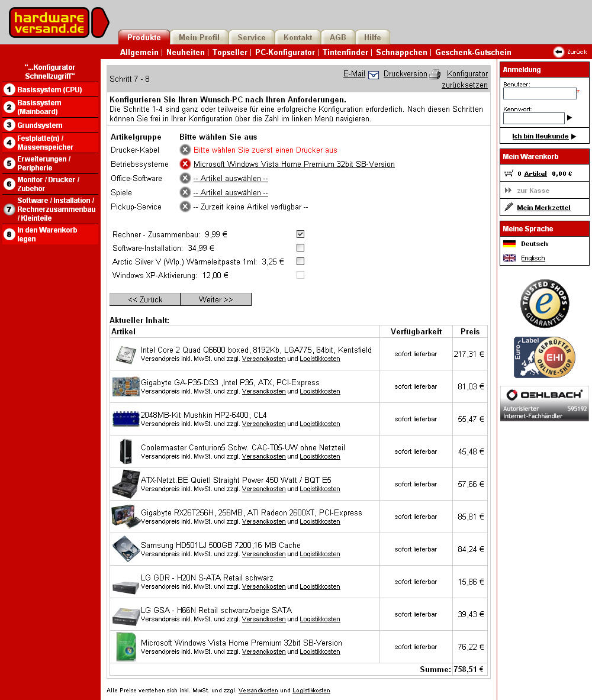This screenshot has width=592, height=700.
Task: Choose Office-Software via Artikel auswählen link
Action: [x=230, y=178]
